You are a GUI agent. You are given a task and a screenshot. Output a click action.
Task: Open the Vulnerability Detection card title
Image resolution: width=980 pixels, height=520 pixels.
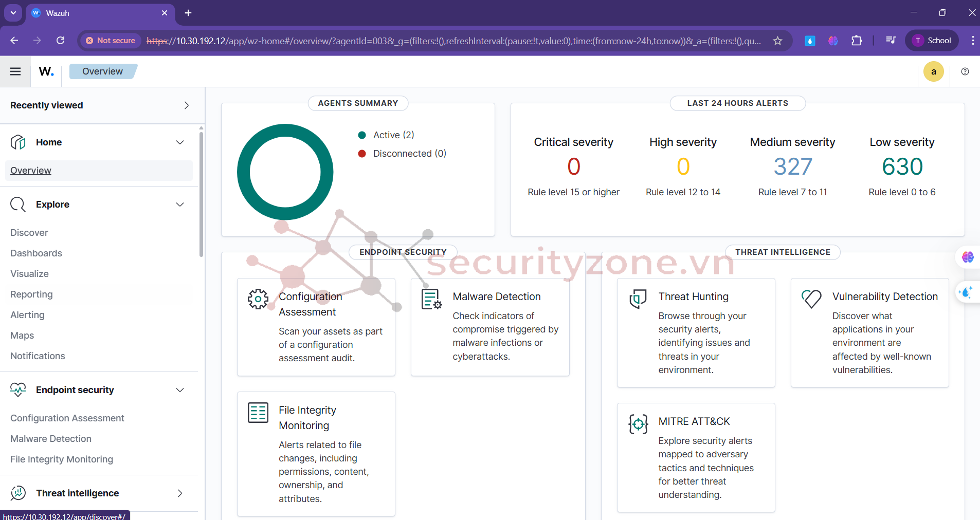[885, 296]
